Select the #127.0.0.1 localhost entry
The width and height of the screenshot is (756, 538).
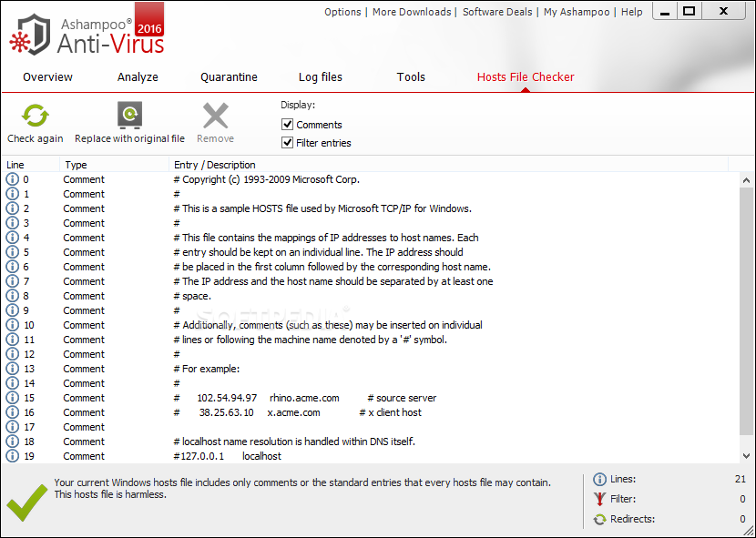pos(227,455)
